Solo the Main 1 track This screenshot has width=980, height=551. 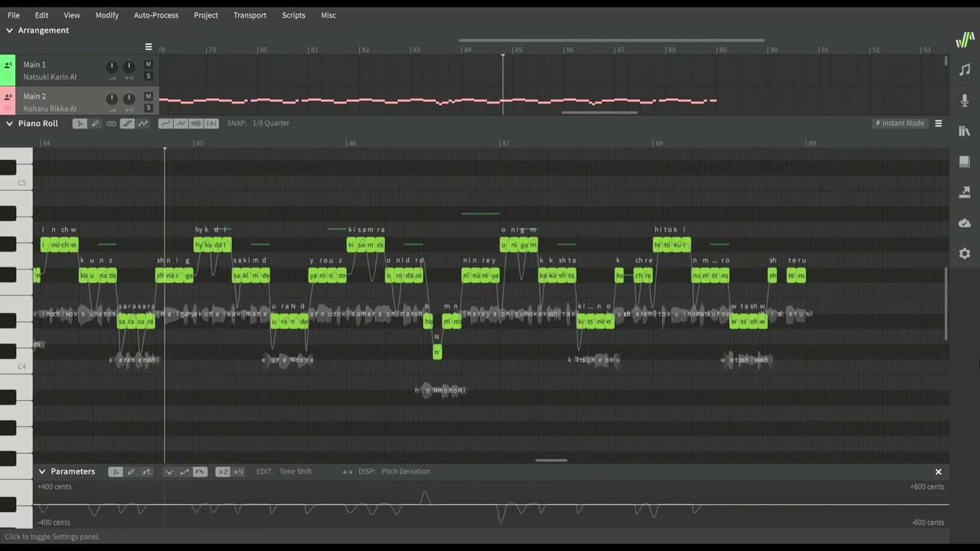[149, 76]
